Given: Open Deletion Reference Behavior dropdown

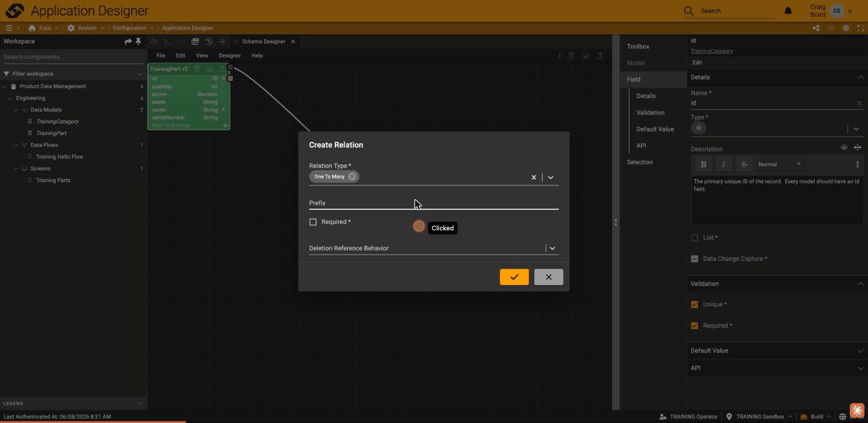Looking at the screenshot, I should (x=552, y=248).
